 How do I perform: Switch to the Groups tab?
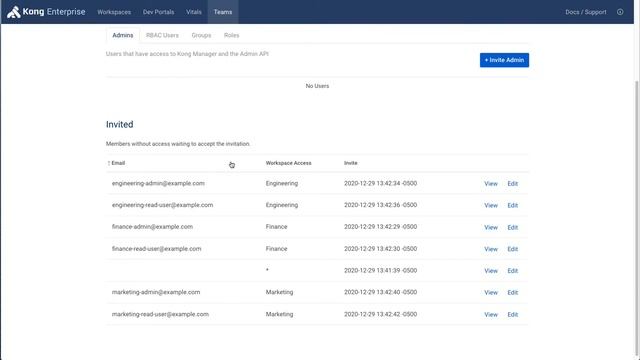point(201,35)
